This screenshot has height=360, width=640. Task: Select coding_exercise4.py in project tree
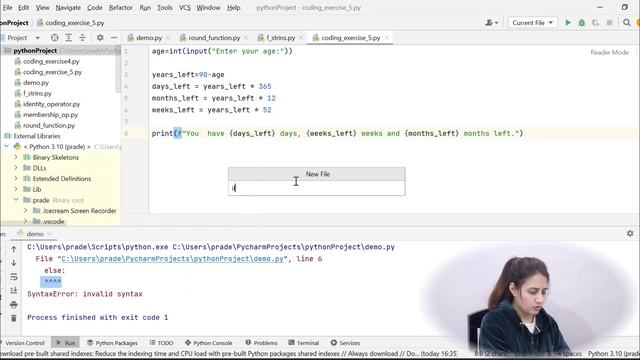51,61
